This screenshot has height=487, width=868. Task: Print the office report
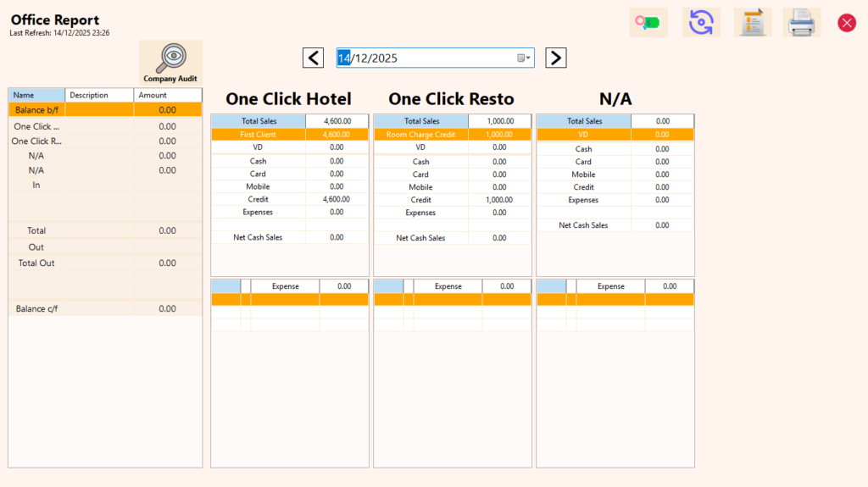coord(801,22)
